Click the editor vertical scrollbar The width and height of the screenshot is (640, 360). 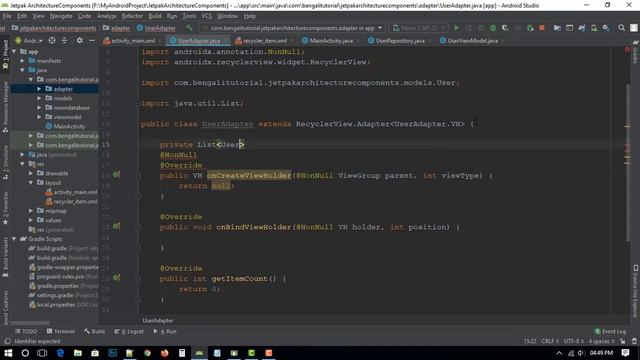tap(627, 163)
